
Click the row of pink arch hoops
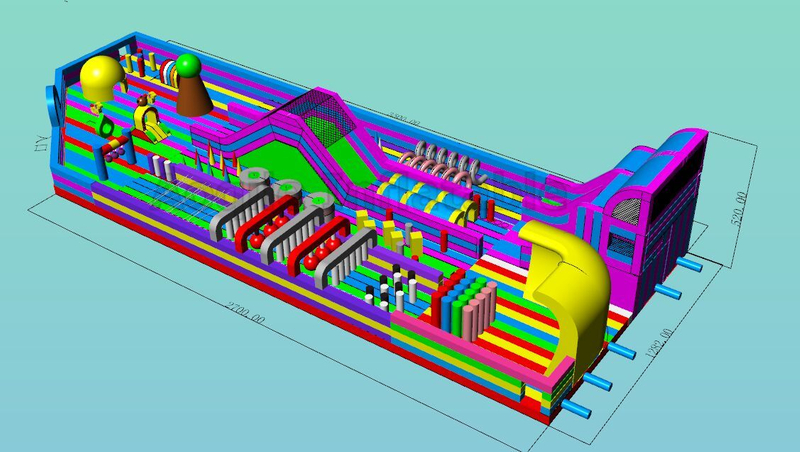coord(441,161)
